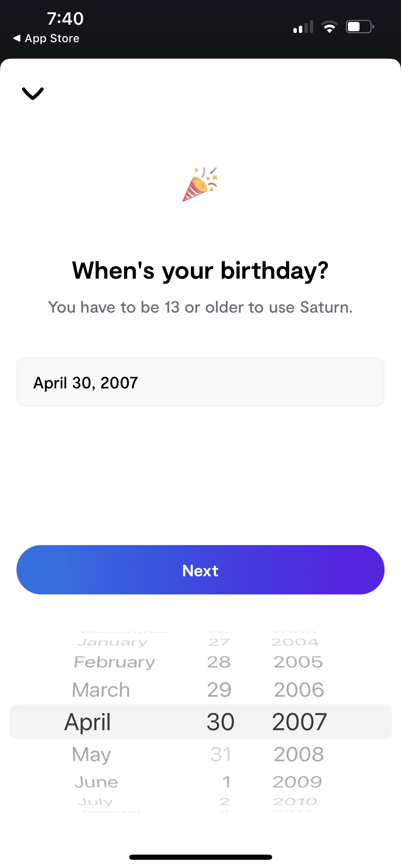Screen dimensions: 401x868
Task: Pick day 29 in the day wheel
Action: click(x=219, y=689)
